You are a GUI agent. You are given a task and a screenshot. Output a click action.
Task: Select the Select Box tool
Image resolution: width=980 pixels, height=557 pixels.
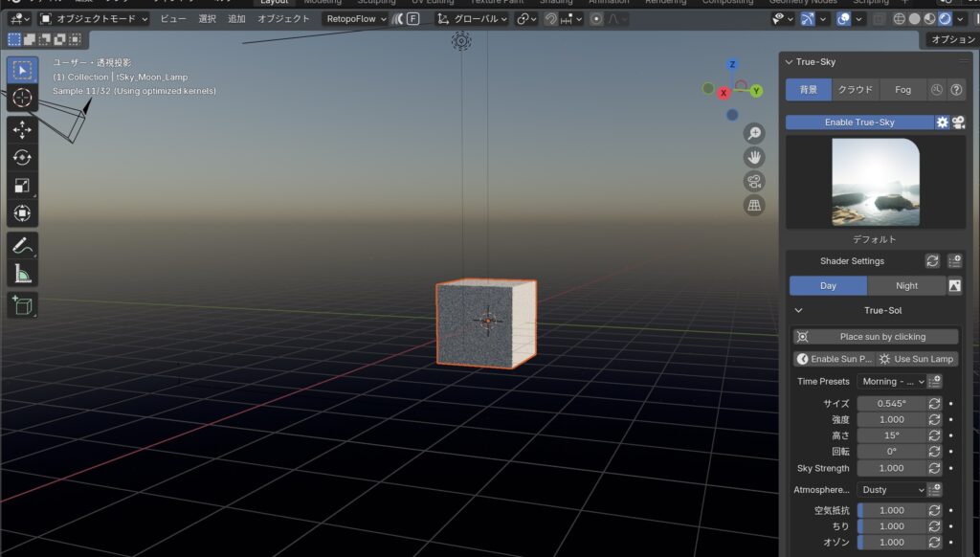click(23, 71)
